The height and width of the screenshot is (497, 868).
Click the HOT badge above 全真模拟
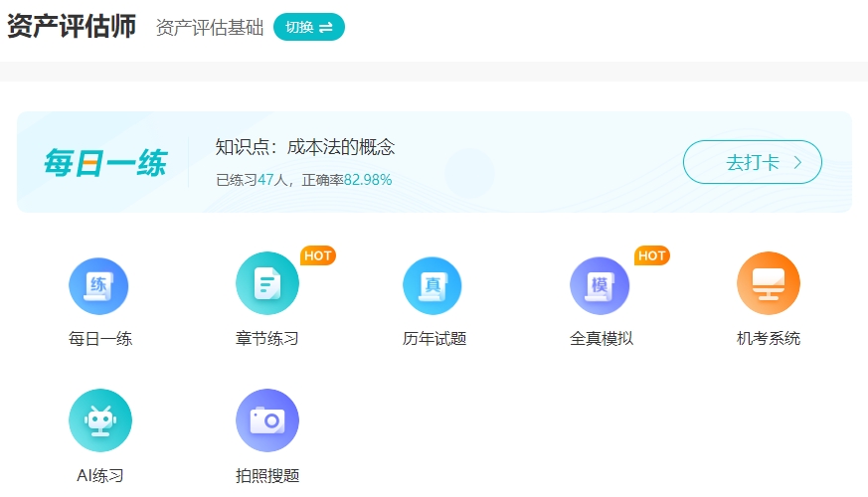pos(652,256)
